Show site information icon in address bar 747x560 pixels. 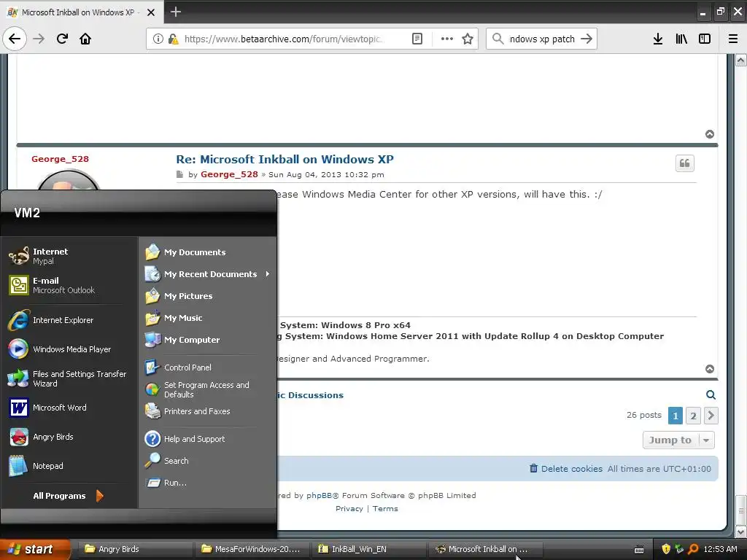click(158, 39)
